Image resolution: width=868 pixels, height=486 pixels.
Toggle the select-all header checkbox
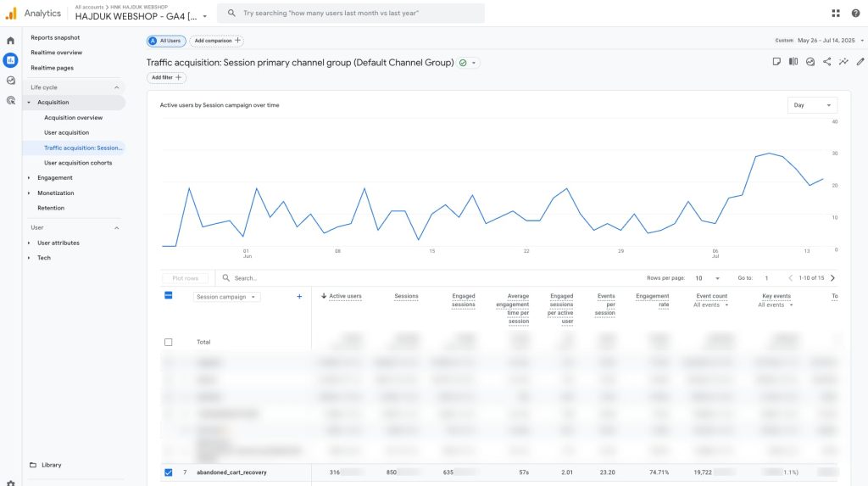tap(169, 295)
